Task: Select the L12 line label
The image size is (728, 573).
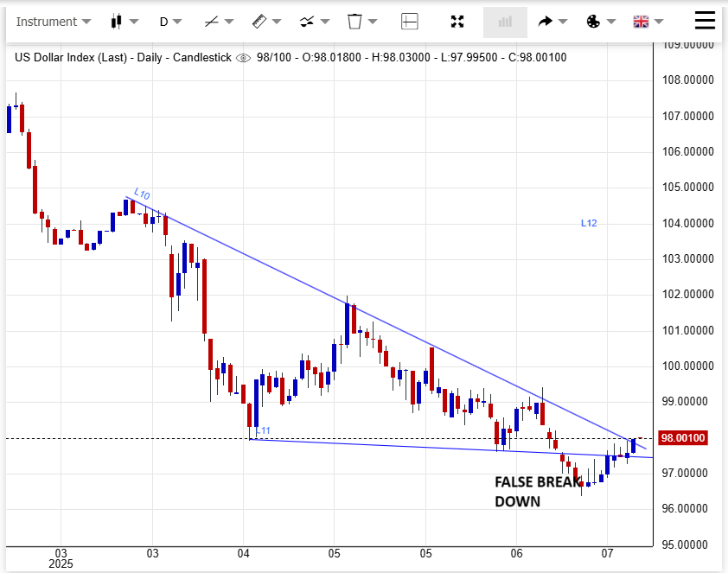Action: point(589,223)
